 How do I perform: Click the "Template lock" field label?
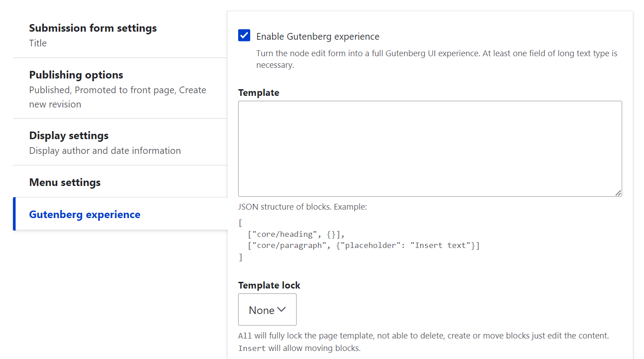coord(269,285)
